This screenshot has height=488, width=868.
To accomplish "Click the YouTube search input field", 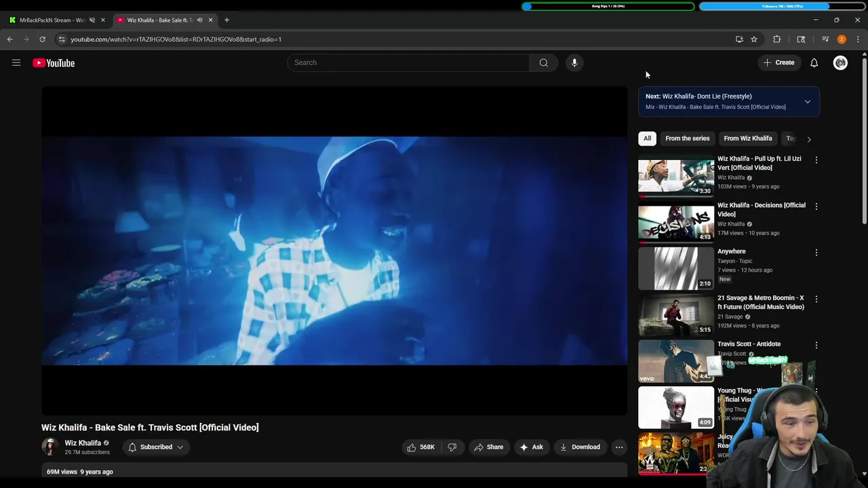I will coord(408,63).
